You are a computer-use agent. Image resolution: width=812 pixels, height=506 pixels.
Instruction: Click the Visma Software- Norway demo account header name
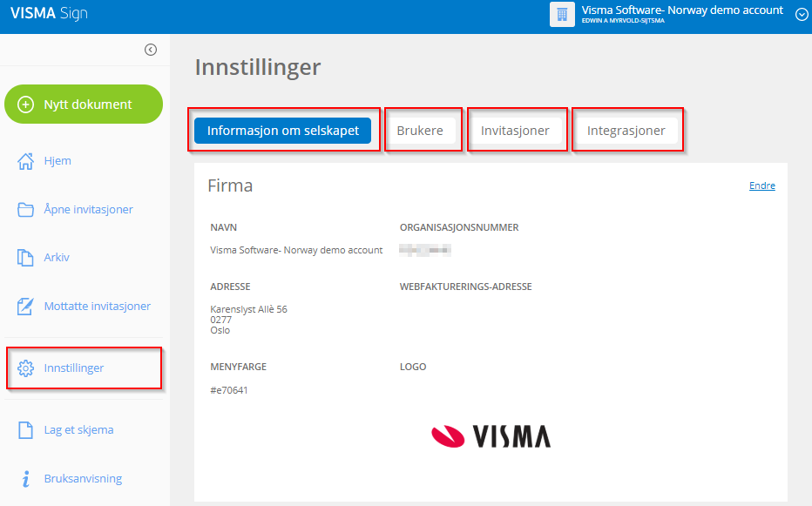(682, 10)
